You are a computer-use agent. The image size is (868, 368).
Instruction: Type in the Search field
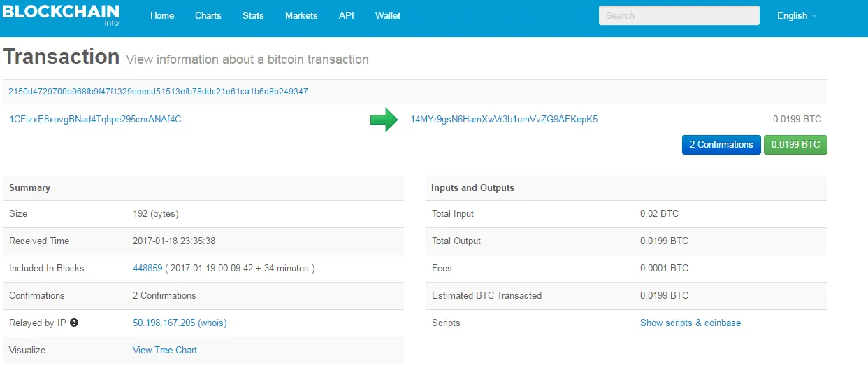[679, 15]
